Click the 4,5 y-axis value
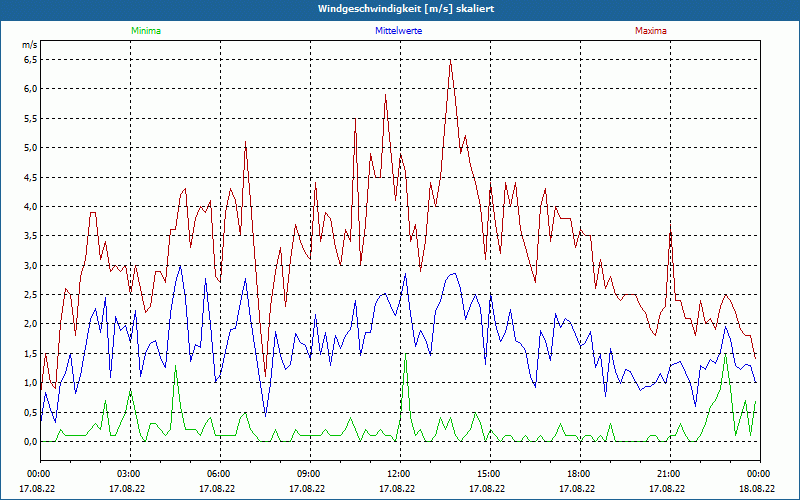Viewport: 800px width, 500px height. click(x=31, y=178)
